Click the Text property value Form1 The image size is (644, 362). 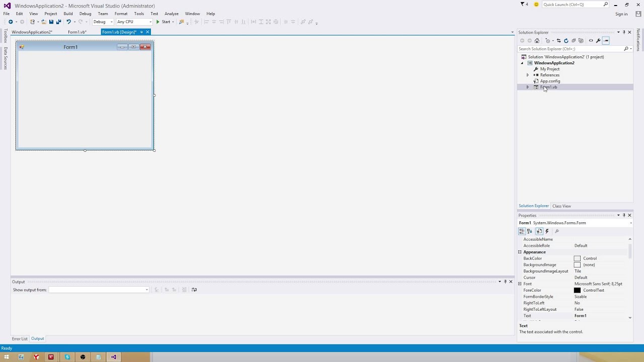[580, 316]
